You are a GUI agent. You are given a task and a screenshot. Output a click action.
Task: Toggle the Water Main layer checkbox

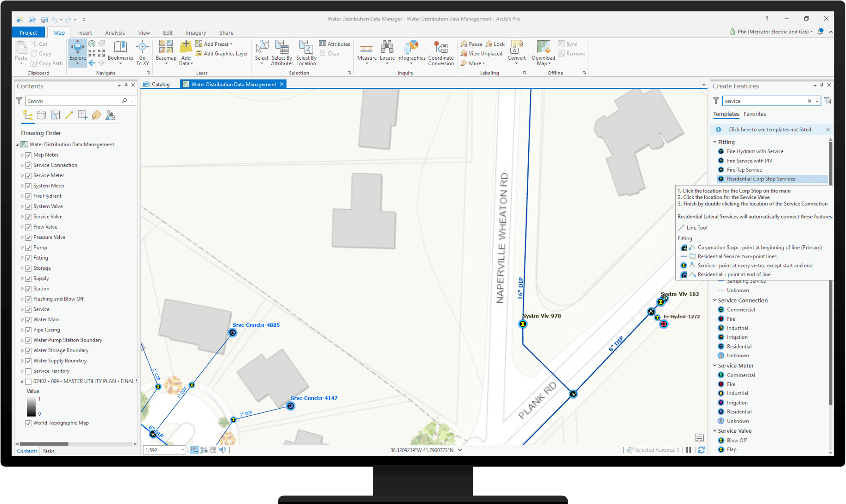coord(28,320)
